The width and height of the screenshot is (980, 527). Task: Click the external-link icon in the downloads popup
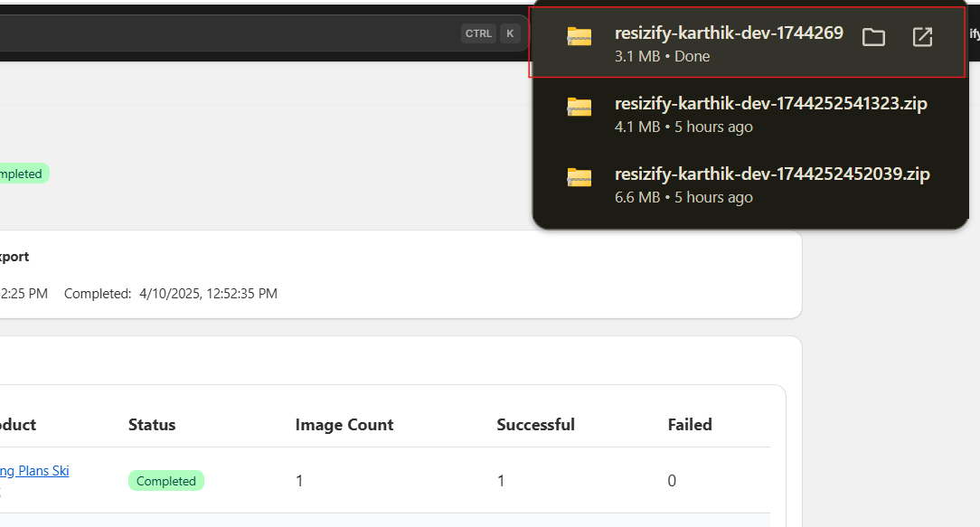tap(922, 36)
